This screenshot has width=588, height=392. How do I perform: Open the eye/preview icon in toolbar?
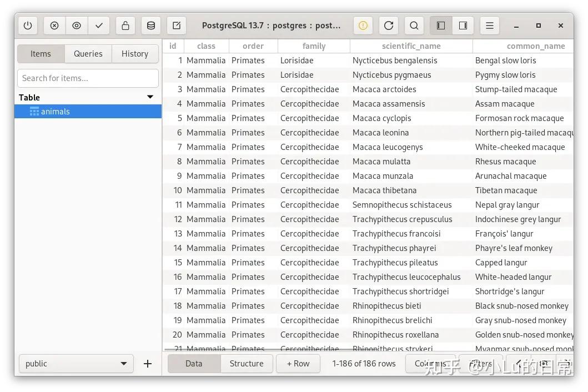[76, 25]
